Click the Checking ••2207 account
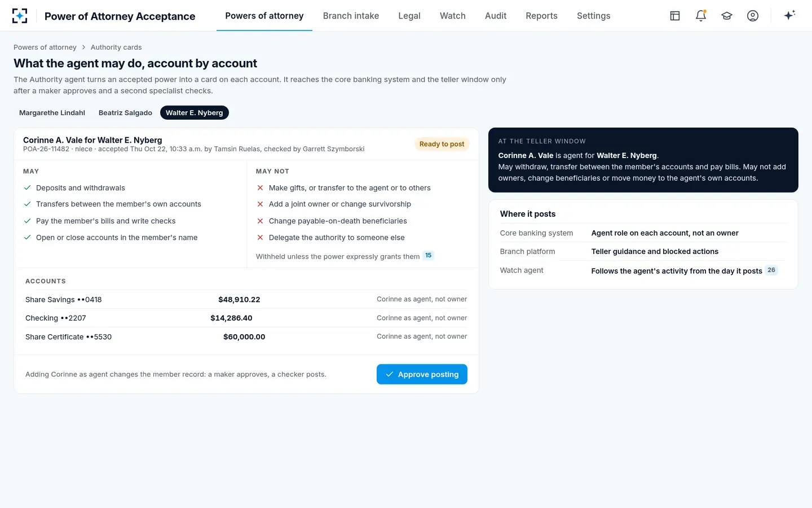Image resolution: width=812 pixels, height=508 pixels. (x=56, y=318)
